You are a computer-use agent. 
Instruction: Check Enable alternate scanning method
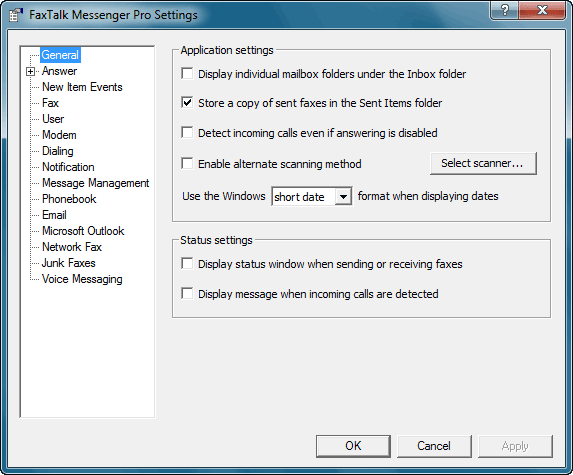tap(187, 163)
